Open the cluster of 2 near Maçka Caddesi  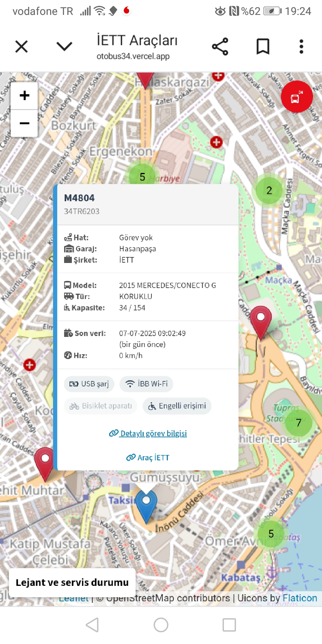pyautogui.click(x=269, y=191)
